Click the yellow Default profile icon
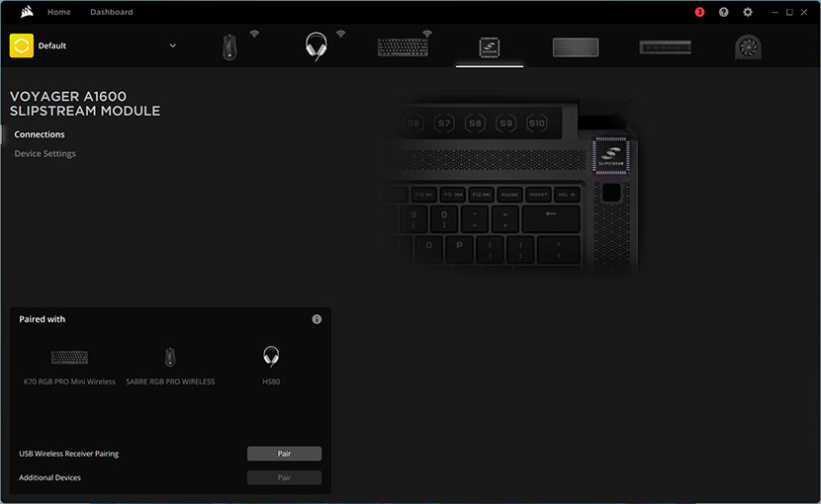Viewport: 821px width, 504px height. tap(22, 45)
